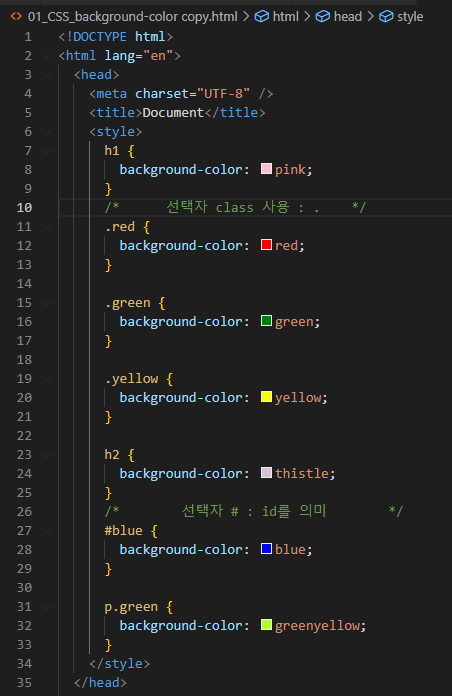The height and width of the screenshot is (696, 452).
Task: Click the value 'thistle;' on line 24
Action: pyautogui.click(x=305, y=473)
